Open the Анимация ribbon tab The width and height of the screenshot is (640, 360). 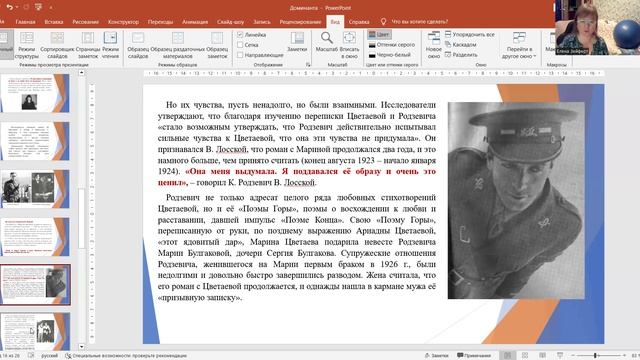coord(195,22)
